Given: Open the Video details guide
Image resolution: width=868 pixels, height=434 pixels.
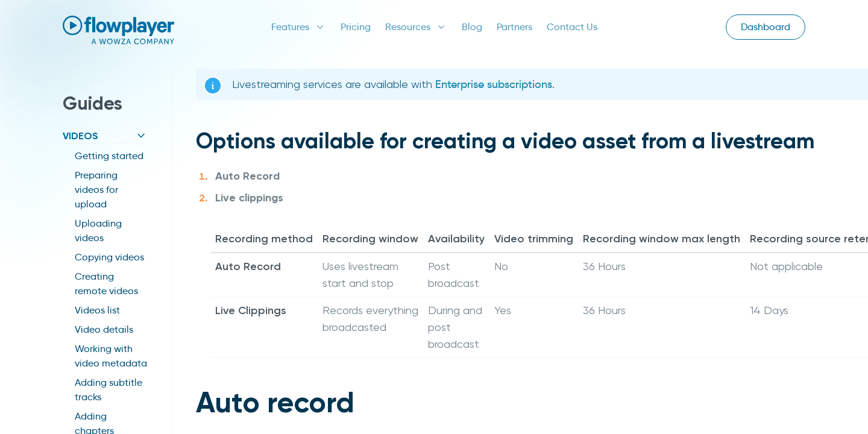Looking at the screenshot, I should 104,330.
